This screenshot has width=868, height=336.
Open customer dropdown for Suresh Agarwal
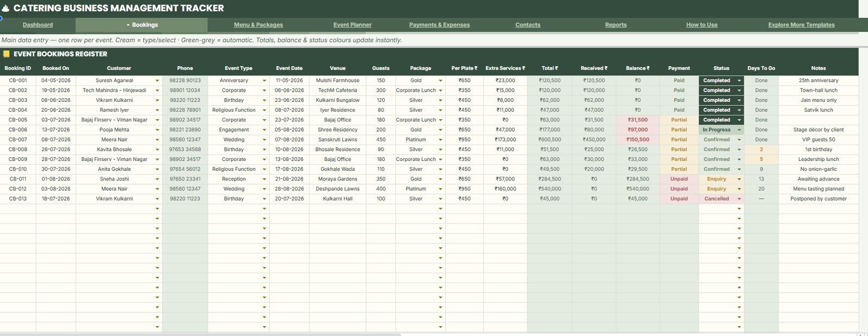click(157, 81)
